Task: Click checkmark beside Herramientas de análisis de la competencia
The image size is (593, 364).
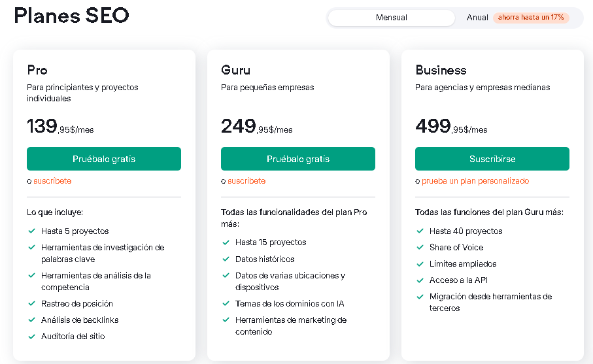Action: point(32,275)
